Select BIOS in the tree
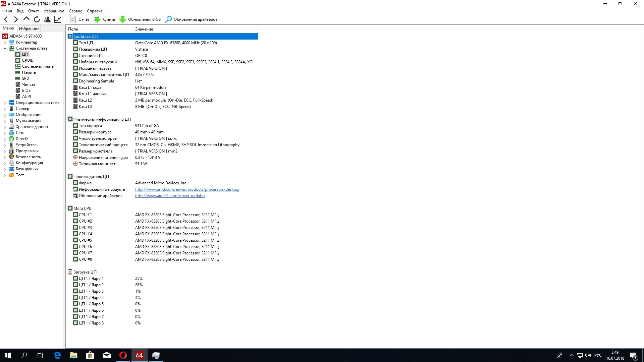The width and height of the screenshot is (644, 362). point(26,90)
